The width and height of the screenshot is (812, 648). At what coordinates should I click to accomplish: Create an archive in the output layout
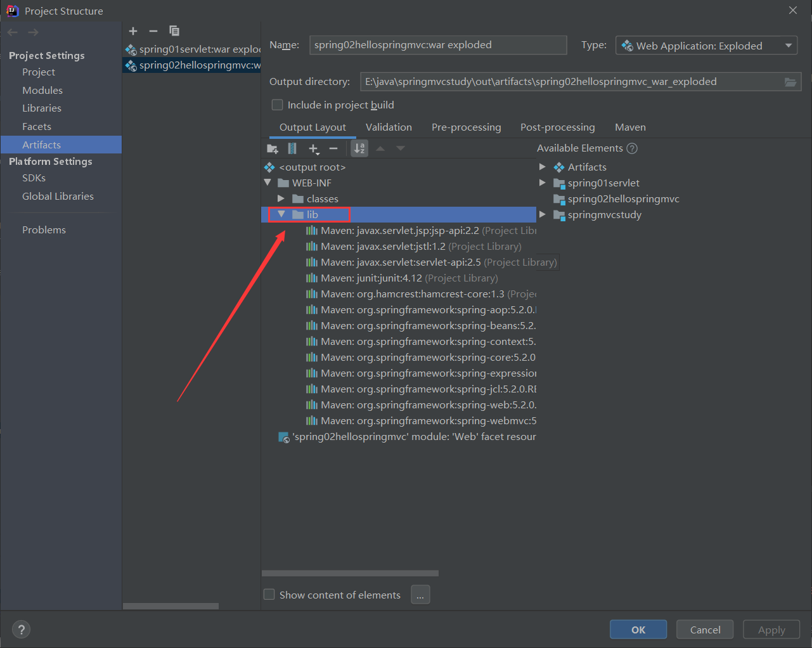(292, 148)
